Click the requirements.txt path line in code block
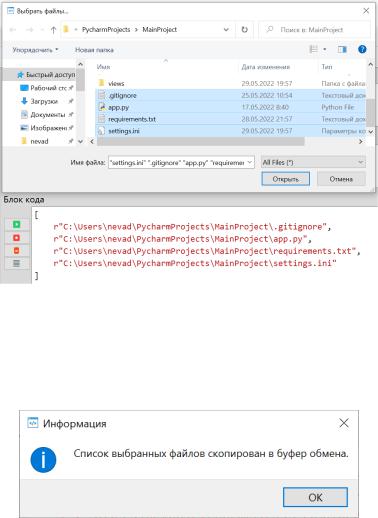Screen dimensions: 378x518 point(207,251)
